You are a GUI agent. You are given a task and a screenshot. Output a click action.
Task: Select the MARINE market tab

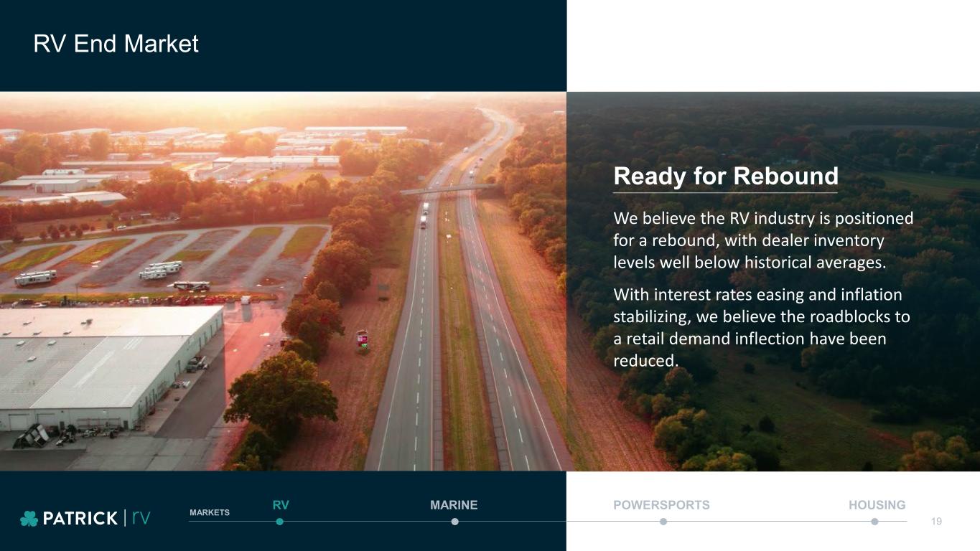[x=454, y=505]
